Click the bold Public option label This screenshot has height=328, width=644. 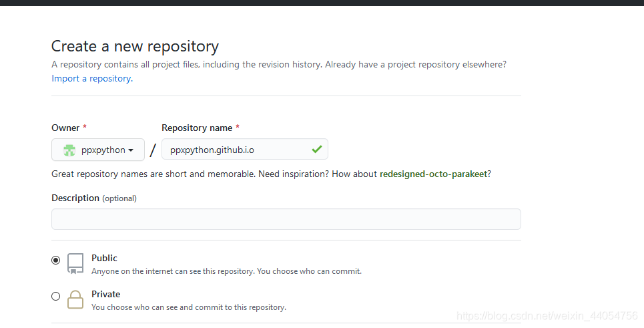[x=104, y=258]
